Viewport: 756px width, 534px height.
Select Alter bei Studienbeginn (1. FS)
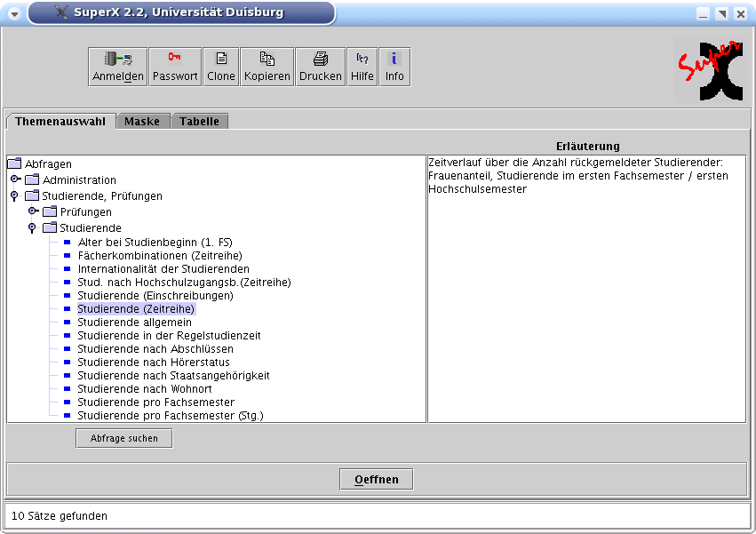tap(155, 242)
